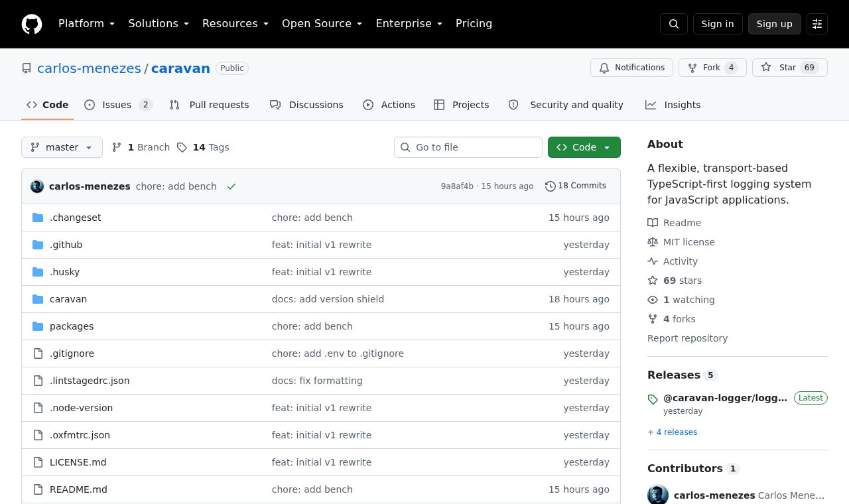
Task: Click the file icon beside LICENSE.md
Action: coord(38,462)
